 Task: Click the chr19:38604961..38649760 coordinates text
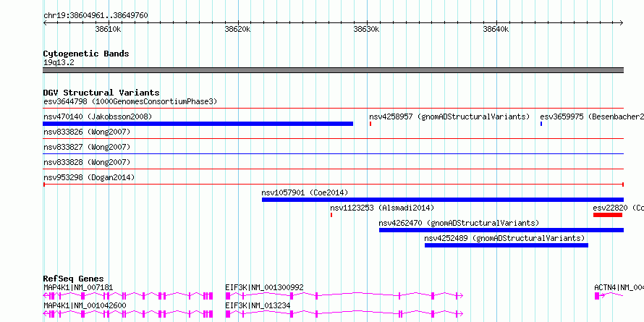pos(96,16)
